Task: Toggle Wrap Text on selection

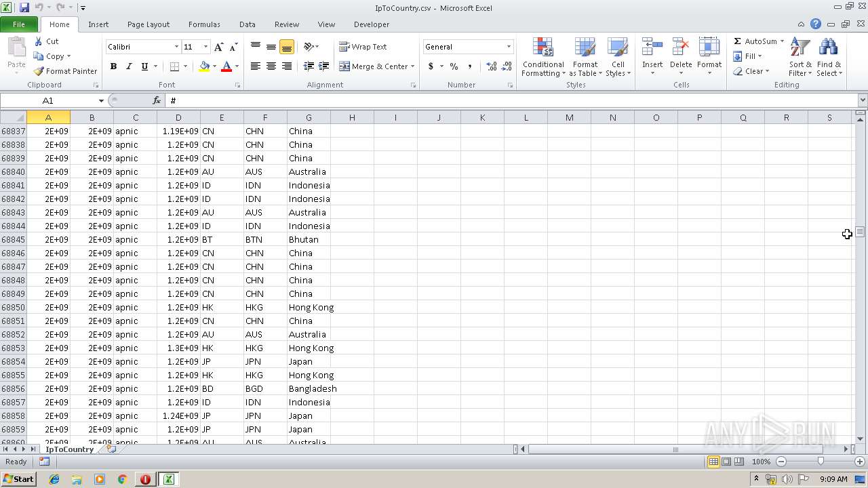Action: coord(363,47)
